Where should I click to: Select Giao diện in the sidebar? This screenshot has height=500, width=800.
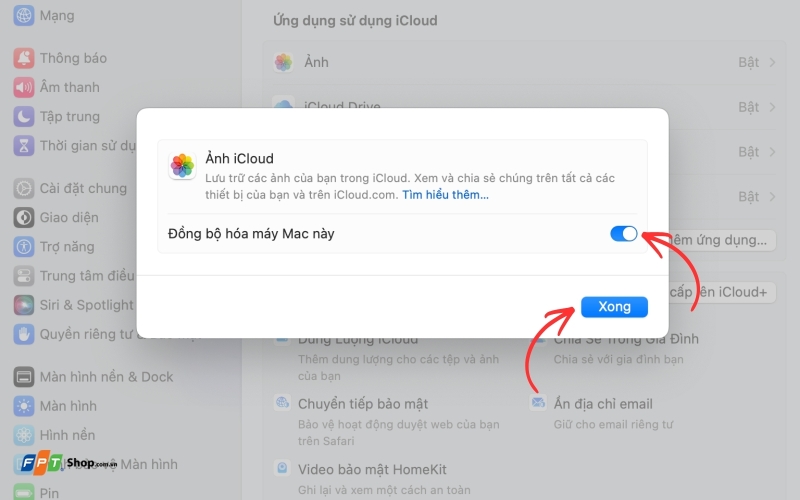point(69,217)
